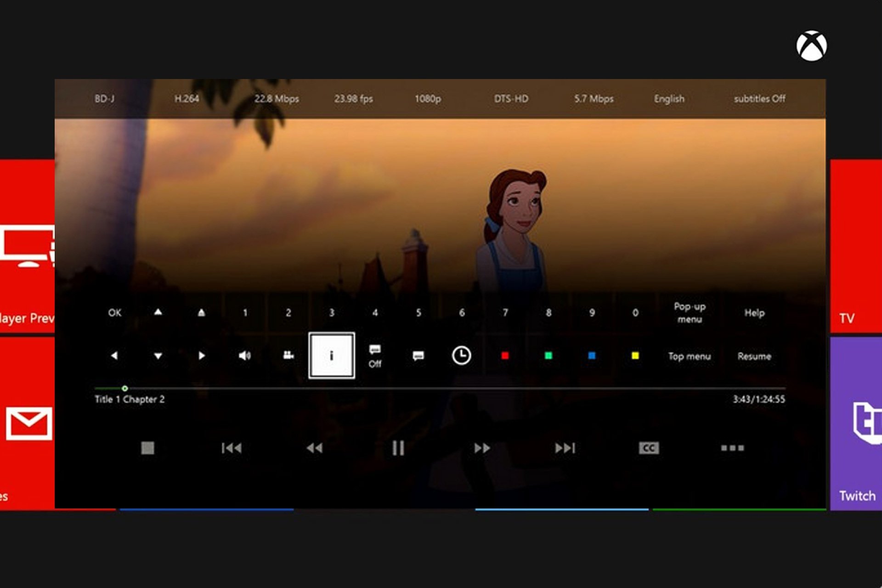This screenshot has width=882, height=588.
Task: Click the DTS-HD audio format label
Action: 511,99
